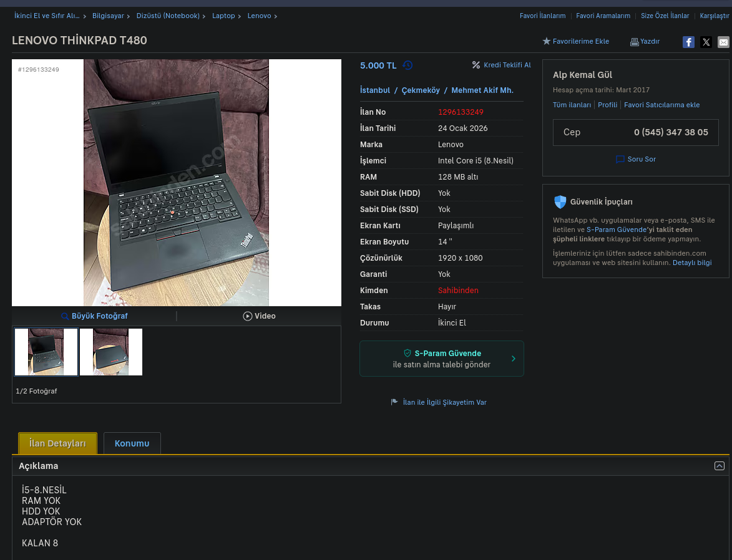The image size is (732, 560).
Task: Open İstanbul location link
Action: coord(375,90)
